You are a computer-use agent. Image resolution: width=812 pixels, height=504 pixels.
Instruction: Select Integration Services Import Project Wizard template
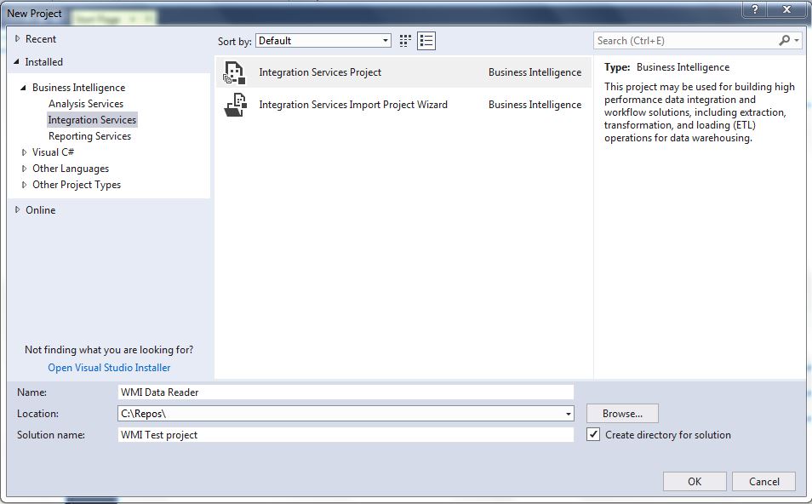pyautogui.click(x=353, y=105)
